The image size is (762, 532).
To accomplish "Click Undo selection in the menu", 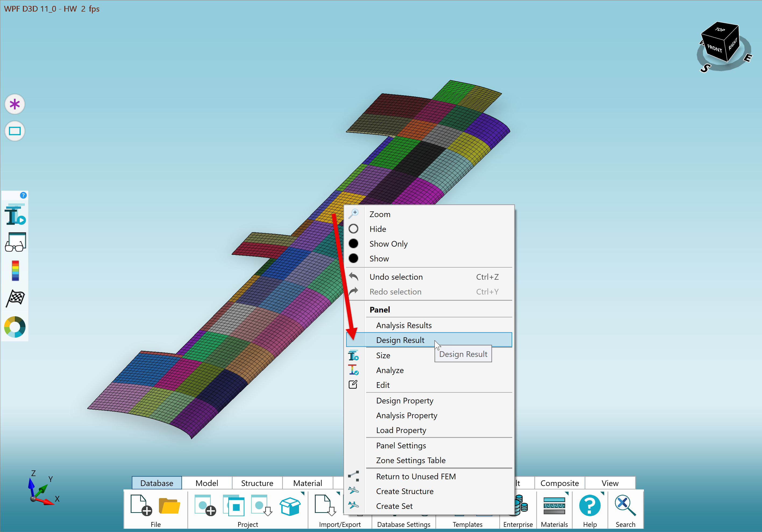I will [x=429, y=277].
